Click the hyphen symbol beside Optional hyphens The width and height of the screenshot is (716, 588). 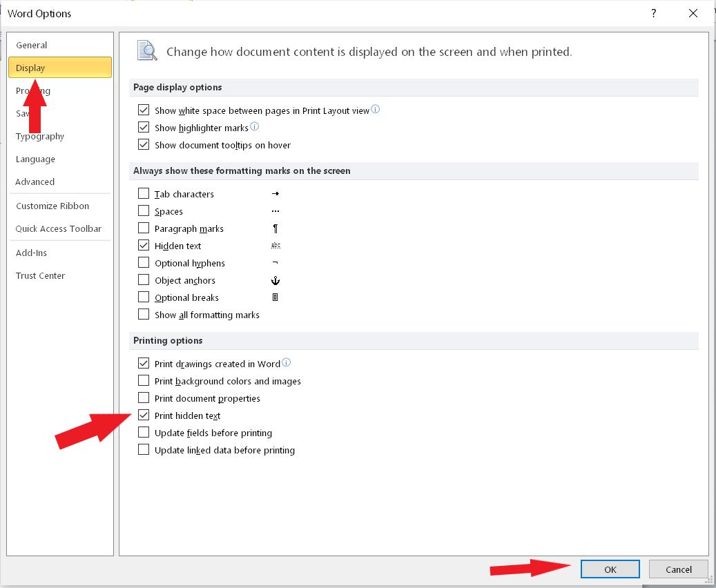(x=275, y=262)
